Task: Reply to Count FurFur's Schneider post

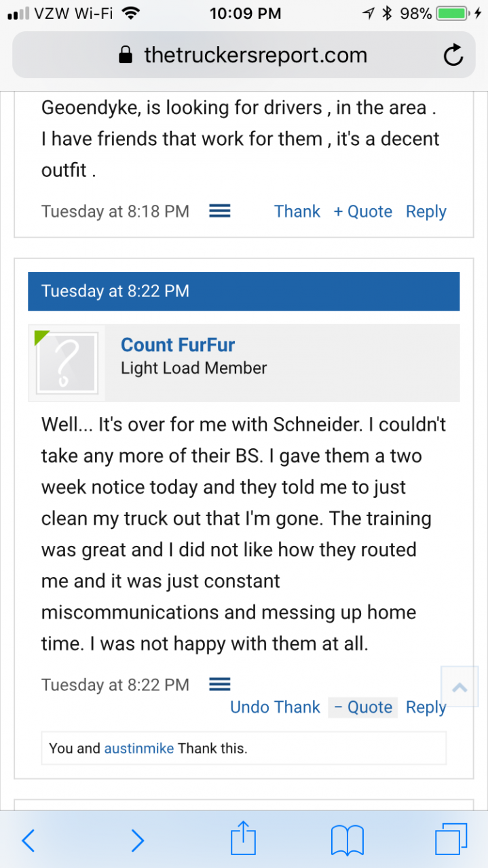Action: pos(426,707)
